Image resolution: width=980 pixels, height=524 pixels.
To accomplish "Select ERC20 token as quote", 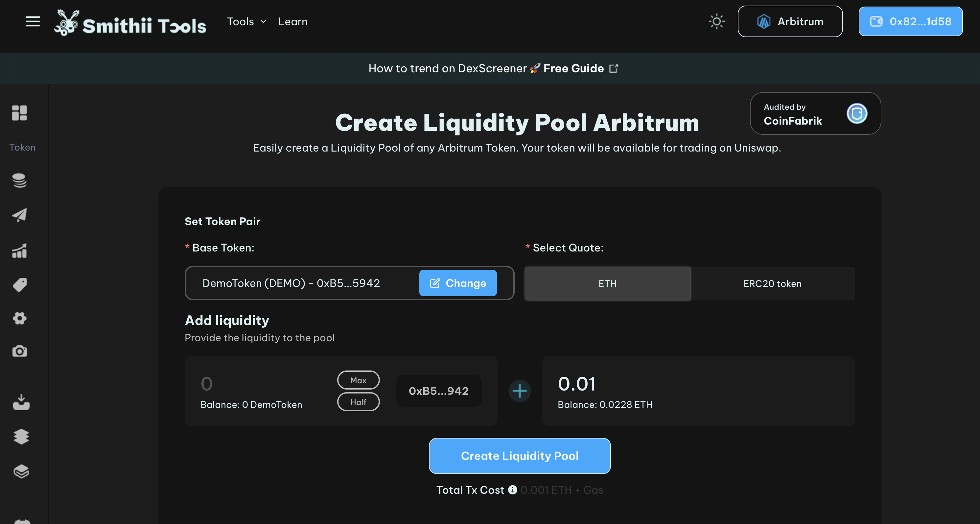I will (772, 283).
